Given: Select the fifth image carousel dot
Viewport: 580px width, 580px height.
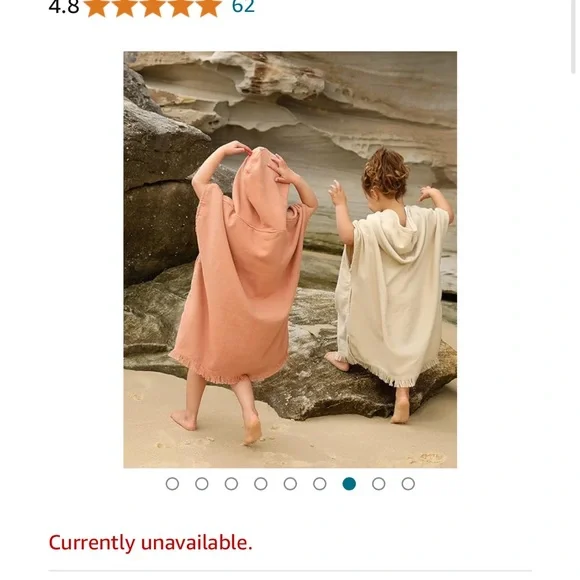Looking at the screenshot, I should (x=290, y=484).
